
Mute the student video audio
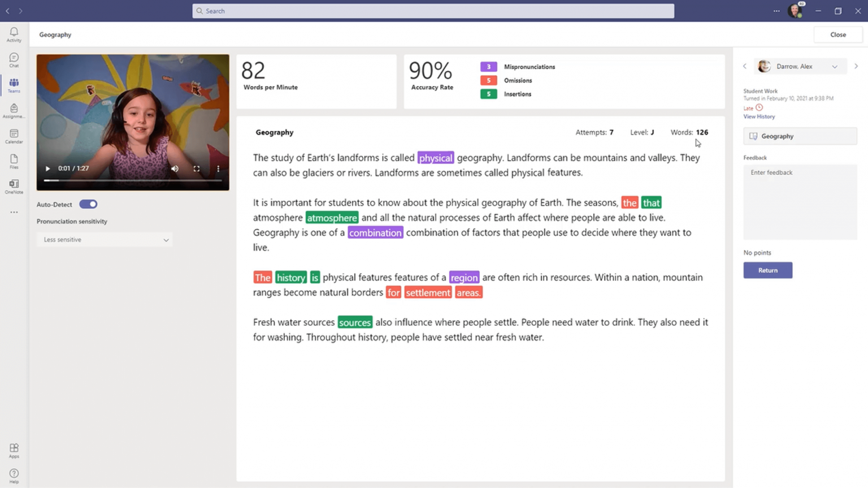pyautogui.click(x=175, y=169)
